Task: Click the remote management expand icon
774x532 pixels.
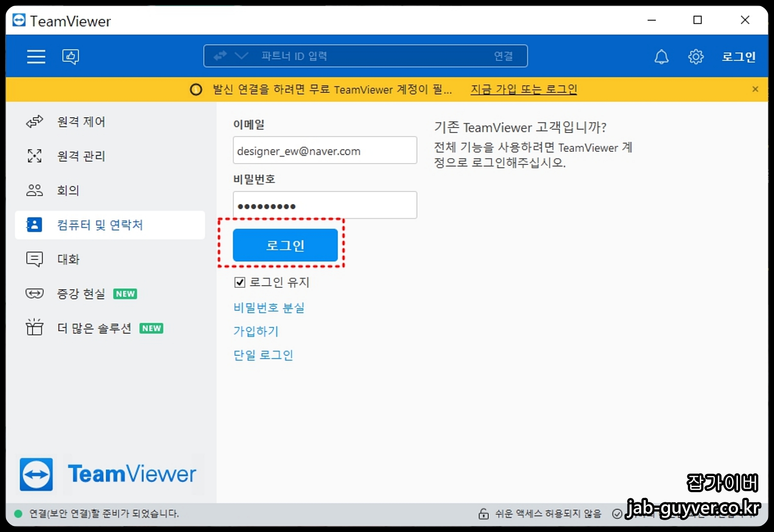Action: click(34, 156)
